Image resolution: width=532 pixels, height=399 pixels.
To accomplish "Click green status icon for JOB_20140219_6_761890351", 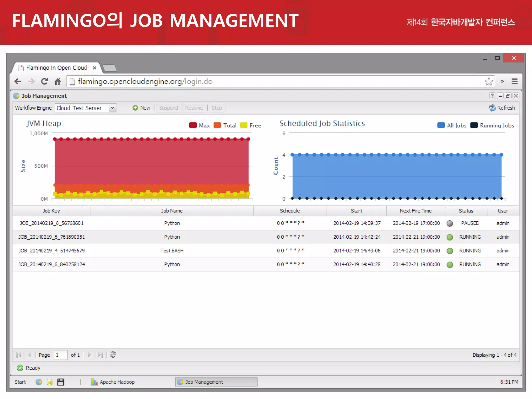I will pos(450,237).
